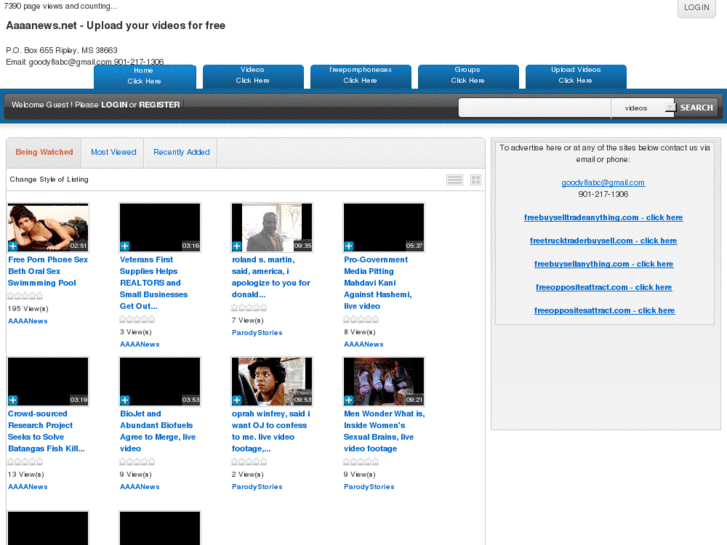
Task: Visit freeoppositesattract.com link
Action: pos(604,310)
